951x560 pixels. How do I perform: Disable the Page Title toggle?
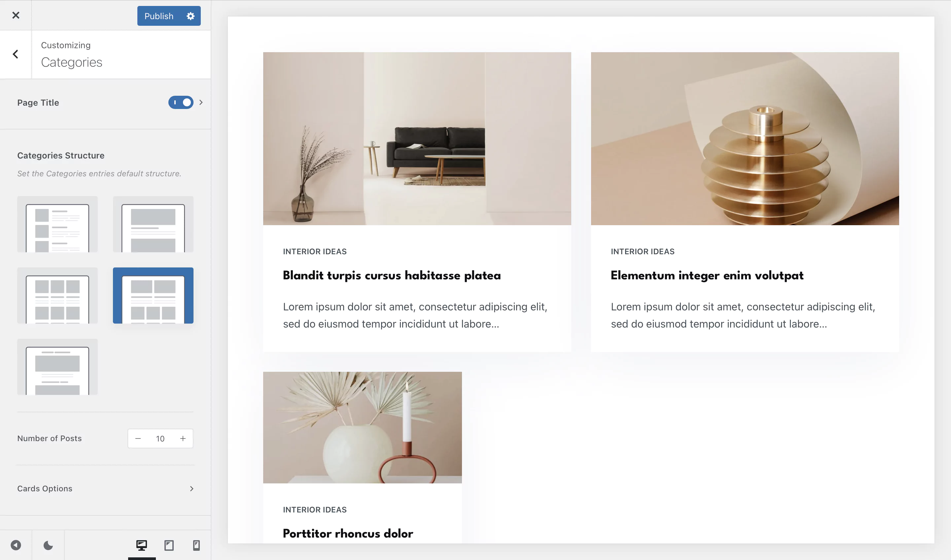(181, 102)
